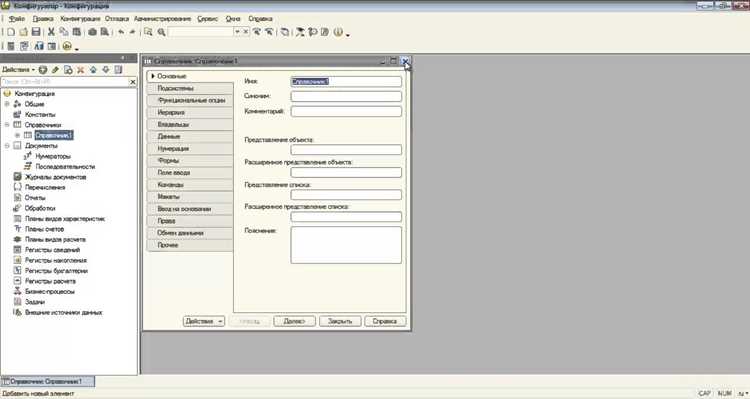Switch to the Обмен данными tab
This screenshot has height=399, width=750.
click(x=190, y=233)
